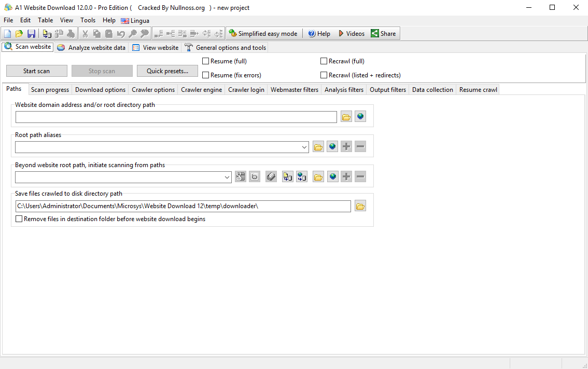Open the Tools menu
The image size is (588, 369).
(x=88, y=20)
